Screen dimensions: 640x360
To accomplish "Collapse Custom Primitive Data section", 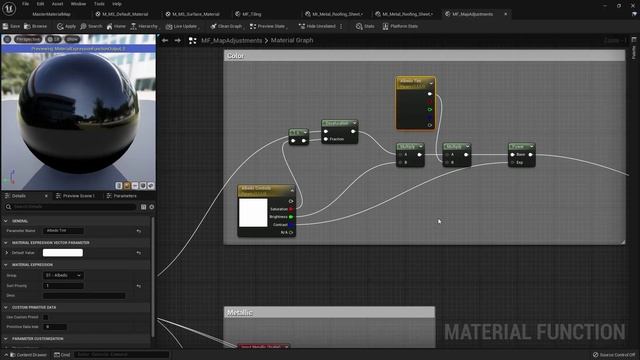I will 6,307.
